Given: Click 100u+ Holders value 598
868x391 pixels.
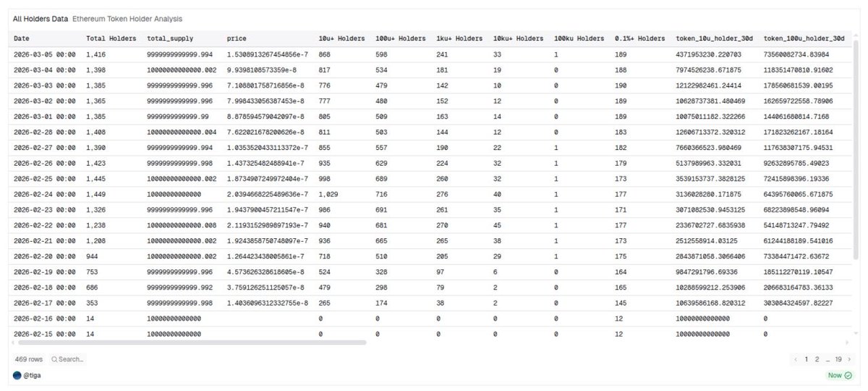Looking at the screenshot, I should click(383, 54).
